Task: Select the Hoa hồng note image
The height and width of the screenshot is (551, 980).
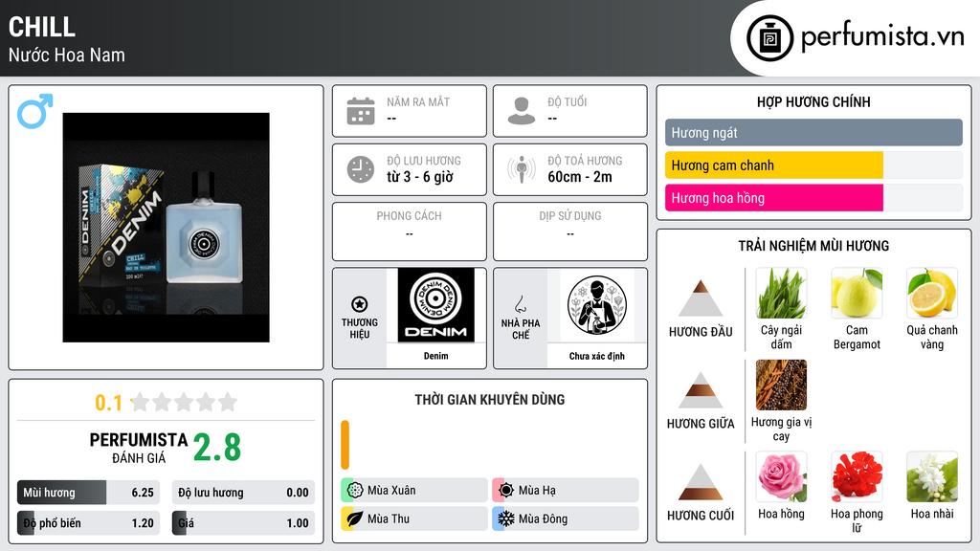Action: (781, 476)
